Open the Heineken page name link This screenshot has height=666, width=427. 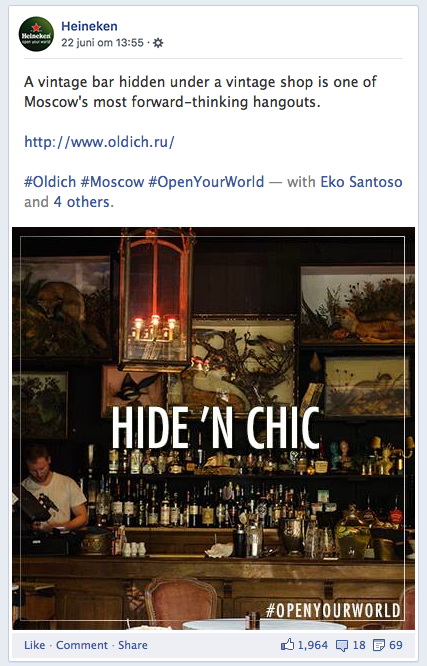(89, 26)
